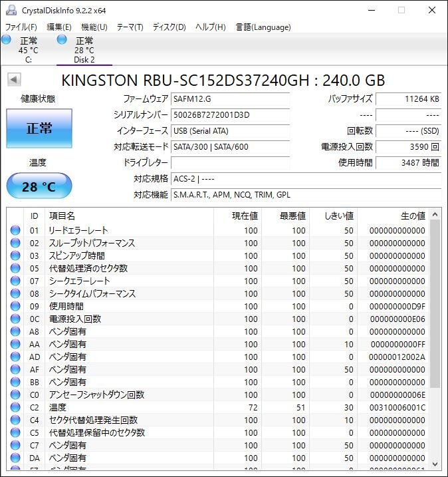The height and width of the screenshot is (477, 448).
Task: Click the status icon for ID C4 row
Action: click(x=15, y=420)
